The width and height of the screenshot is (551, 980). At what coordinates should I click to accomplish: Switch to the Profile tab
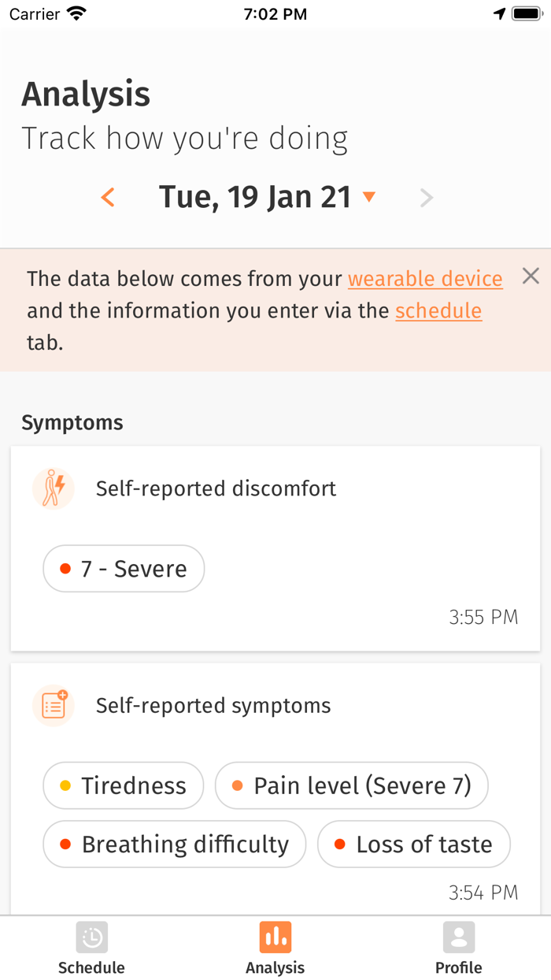[459, 949]
